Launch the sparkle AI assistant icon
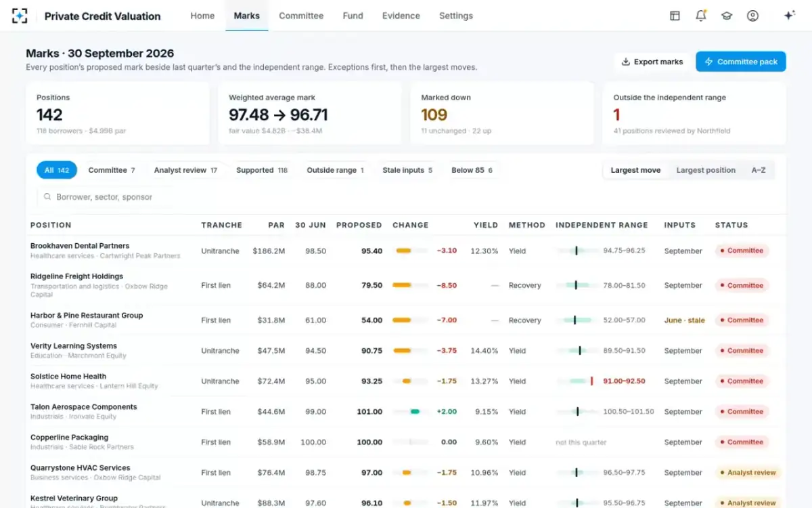This screenshot has height=508, width=812. click(789, 16)
